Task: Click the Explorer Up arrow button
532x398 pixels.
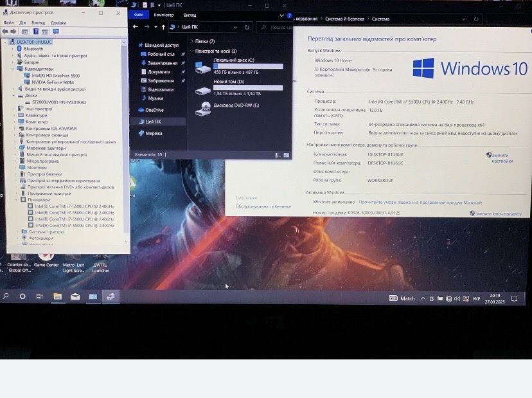Action: coord(164,27)
